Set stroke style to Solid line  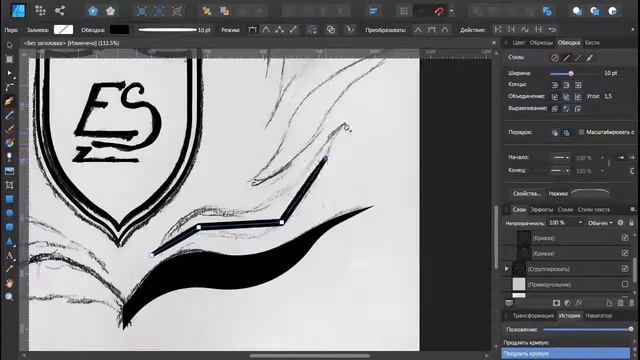coord(566,58)
